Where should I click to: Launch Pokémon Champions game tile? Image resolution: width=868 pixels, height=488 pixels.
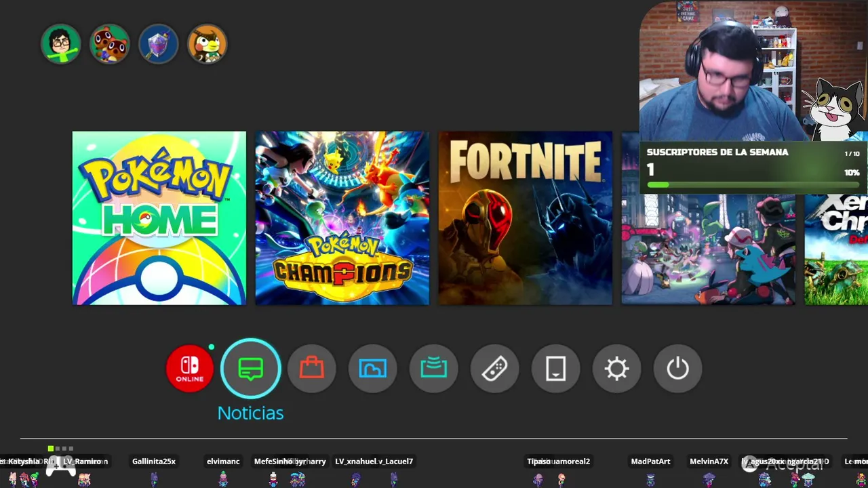(342, 218)
